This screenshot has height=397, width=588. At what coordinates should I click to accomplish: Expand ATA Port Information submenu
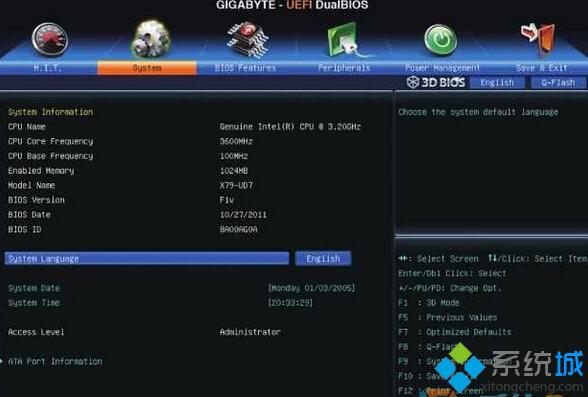pos(55,361)
